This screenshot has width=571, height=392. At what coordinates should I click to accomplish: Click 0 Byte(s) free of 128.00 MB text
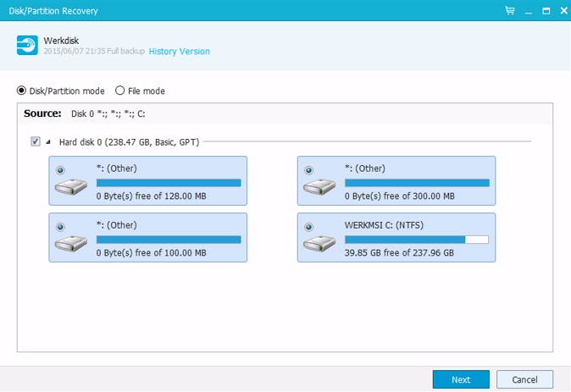click(151, 196)
